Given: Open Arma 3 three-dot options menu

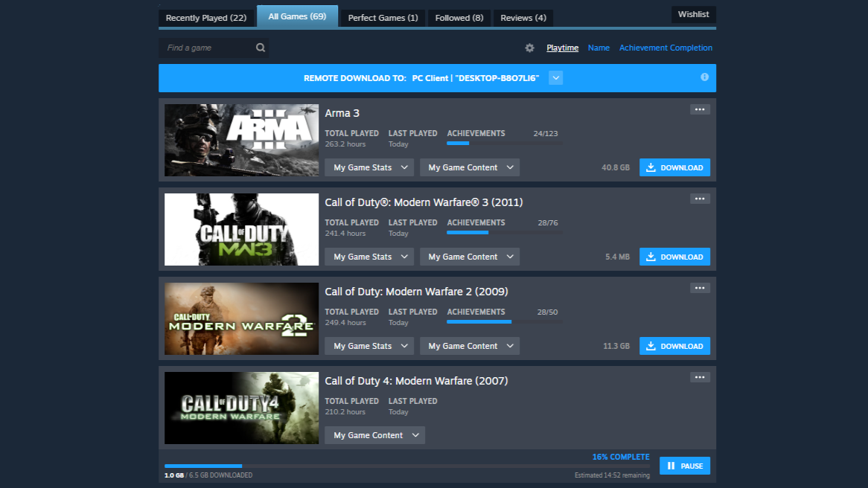Looking at the screenshot, I should [x=700, y=109].
